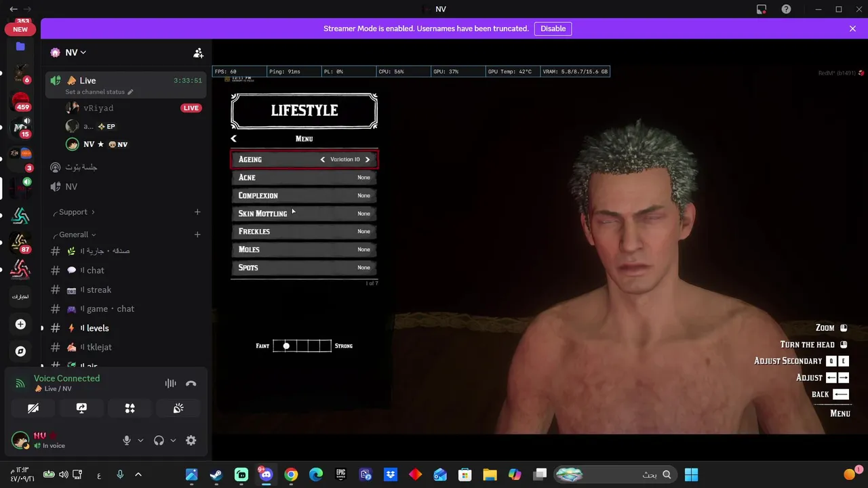Open Discover servers compass icon
This screenshot has width=868, height=488.
20,351
